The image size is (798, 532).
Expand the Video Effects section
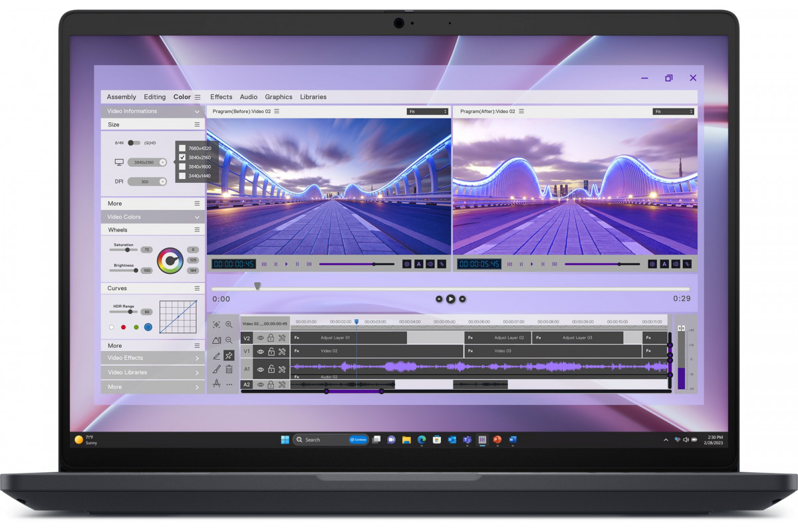click(x=197, y=358)
